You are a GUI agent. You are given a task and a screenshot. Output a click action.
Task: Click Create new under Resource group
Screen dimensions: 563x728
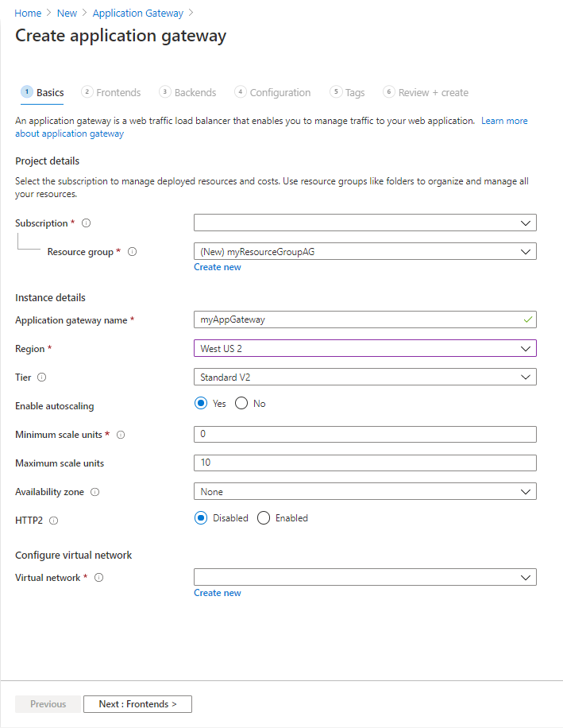coord(217,266)
